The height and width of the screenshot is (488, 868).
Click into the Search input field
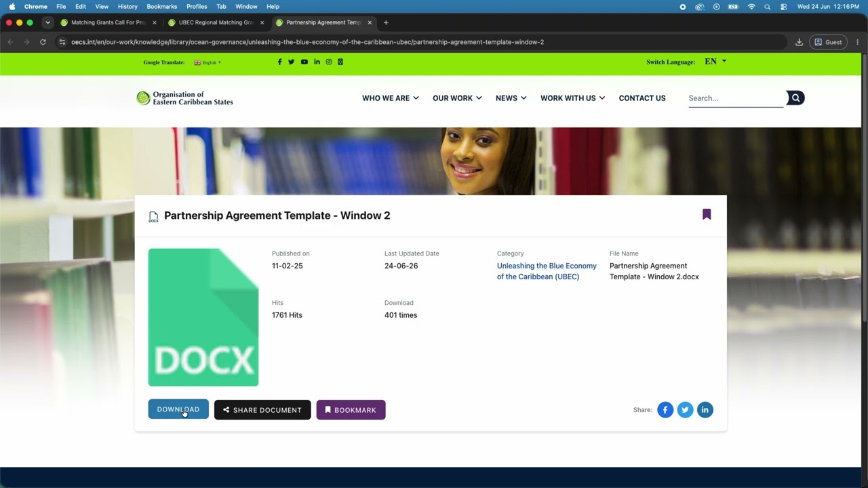coord(736,98)
